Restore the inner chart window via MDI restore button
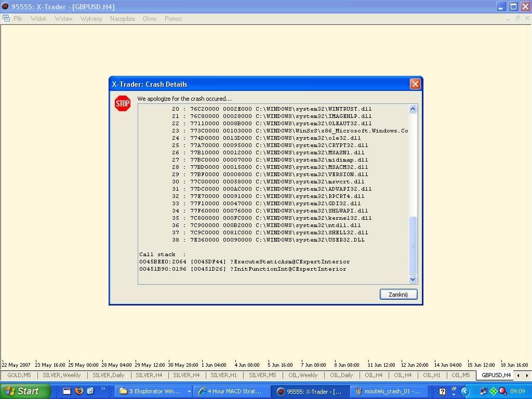 (x=517, y=18)
